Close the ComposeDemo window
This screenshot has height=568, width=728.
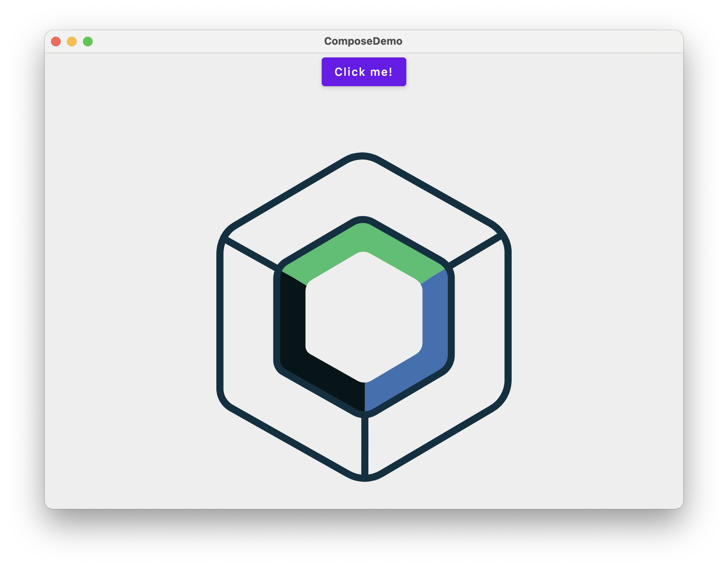(56, 41)
